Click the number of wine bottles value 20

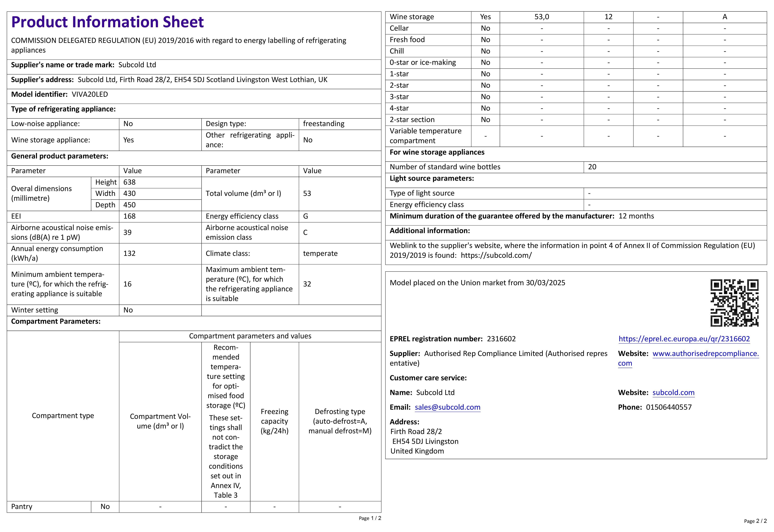(x=592, y=167)
